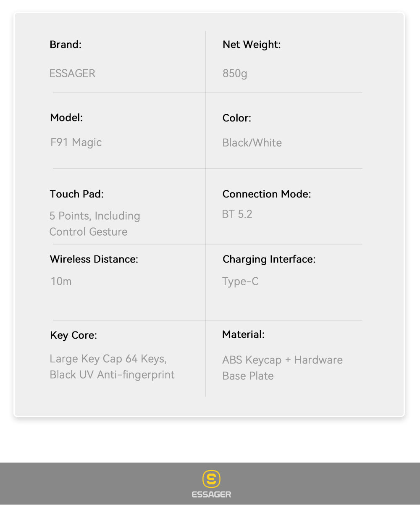Click the 5 Points gesture description
Viewport: 420px width, 505px height.
[94, 224]
